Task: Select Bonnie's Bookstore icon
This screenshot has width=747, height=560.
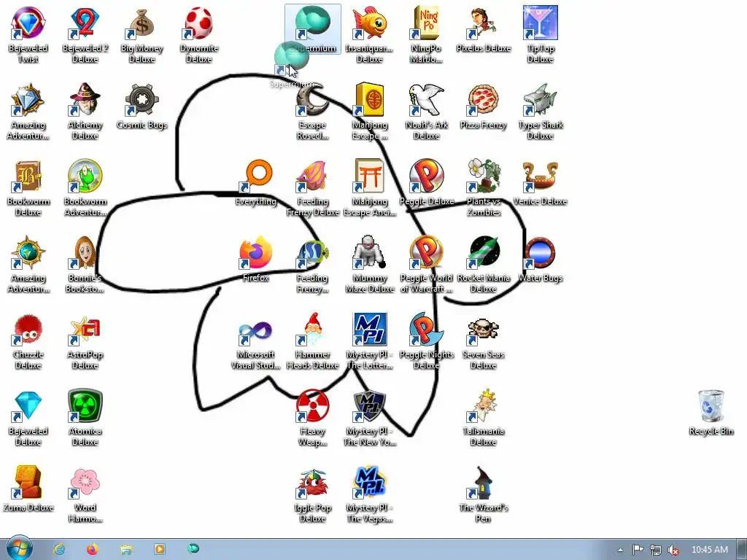Action: click(85, 264)
